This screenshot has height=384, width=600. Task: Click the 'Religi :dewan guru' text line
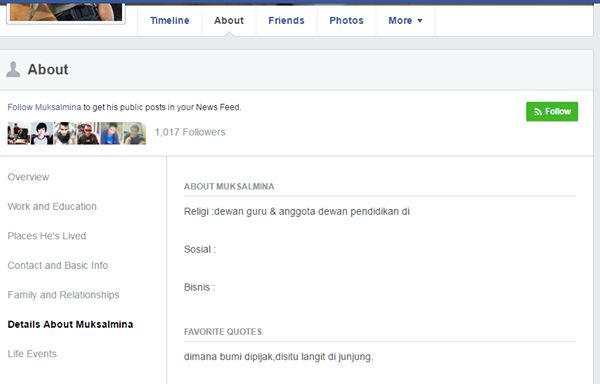297,212
